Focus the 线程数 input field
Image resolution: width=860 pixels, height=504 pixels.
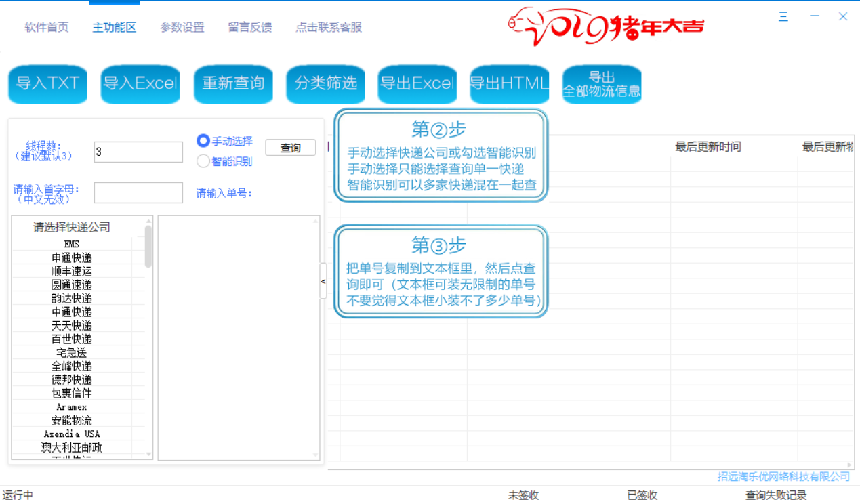click(138, 152)
